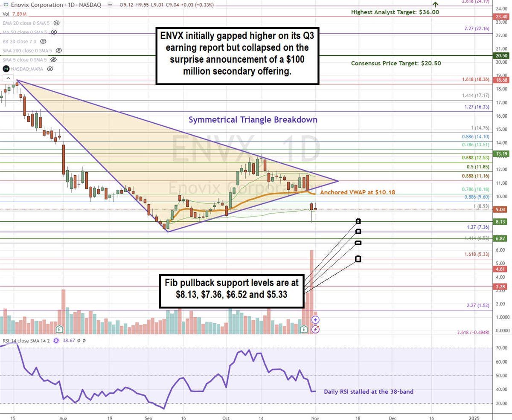Viewport: 512px width, 420px height.
Task: Click the '1.618 (5.33)' Fib level label
Action: click(476, 254)
